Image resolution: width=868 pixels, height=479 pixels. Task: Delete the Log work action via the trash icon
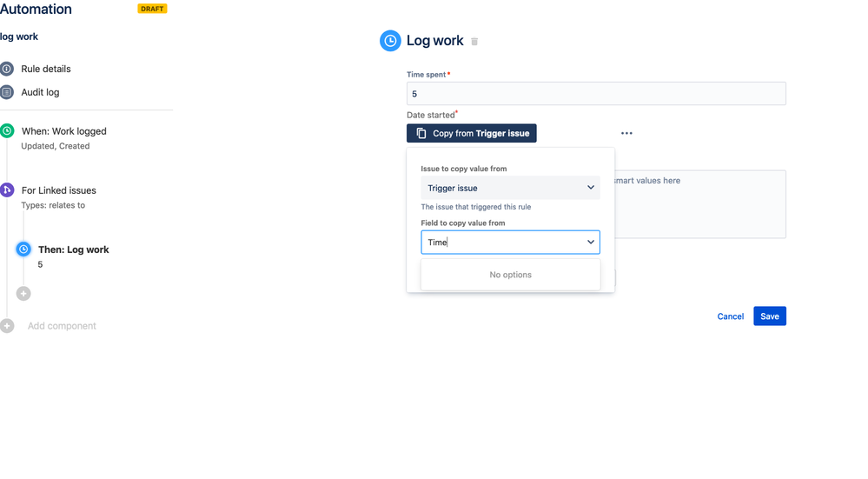474,42
